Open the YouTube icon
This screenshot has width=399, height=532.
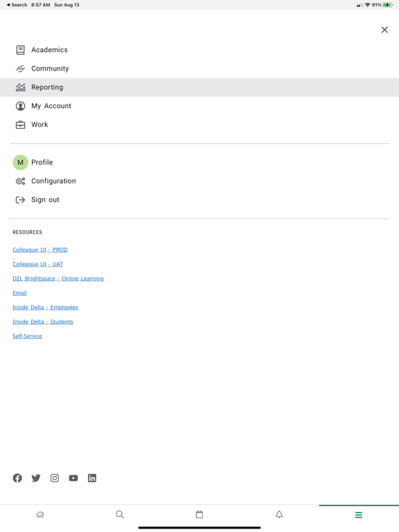pyautogui.click(x=73, y=478)
